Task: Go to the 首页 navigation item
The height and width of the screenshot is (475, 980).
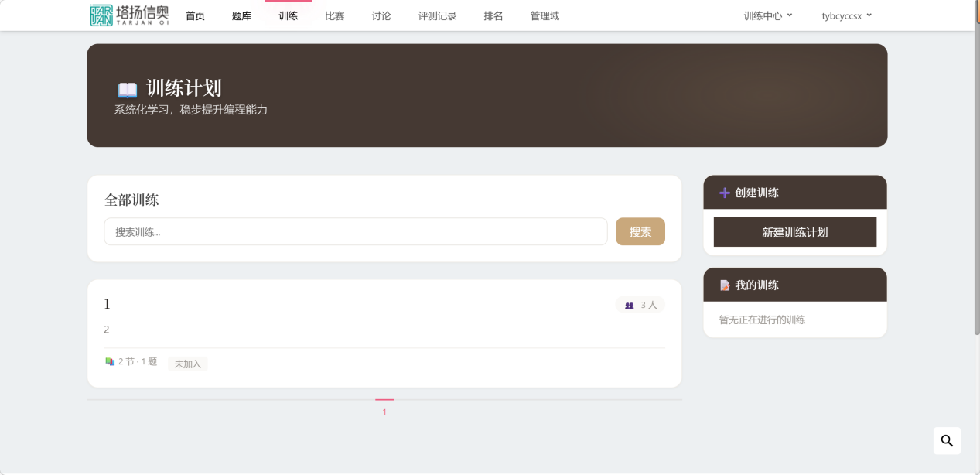Action: (x=196, y=15)
